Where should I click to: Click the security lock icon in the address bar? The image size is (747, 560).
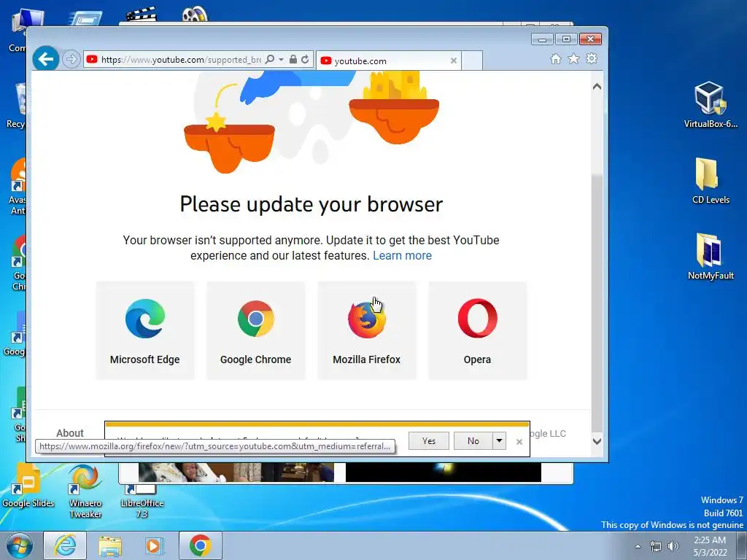tap(293, 60)
